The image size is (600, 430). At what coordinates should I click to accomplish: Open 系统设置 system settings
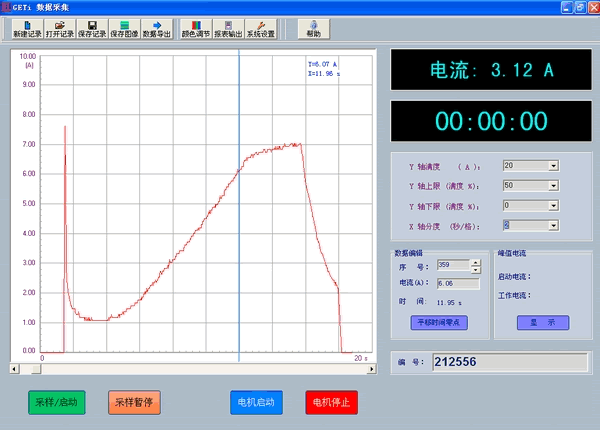pos(261,28)
